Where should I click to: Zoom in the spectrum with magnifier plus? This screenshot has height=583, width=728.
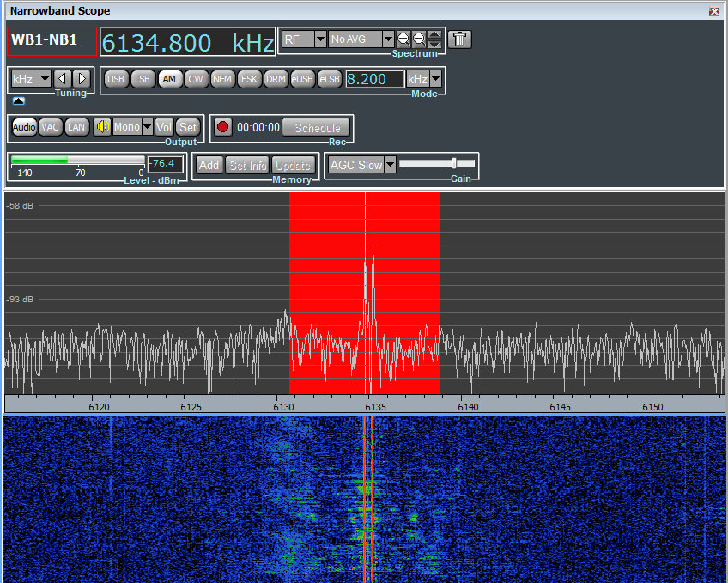[x=403, y=39]
